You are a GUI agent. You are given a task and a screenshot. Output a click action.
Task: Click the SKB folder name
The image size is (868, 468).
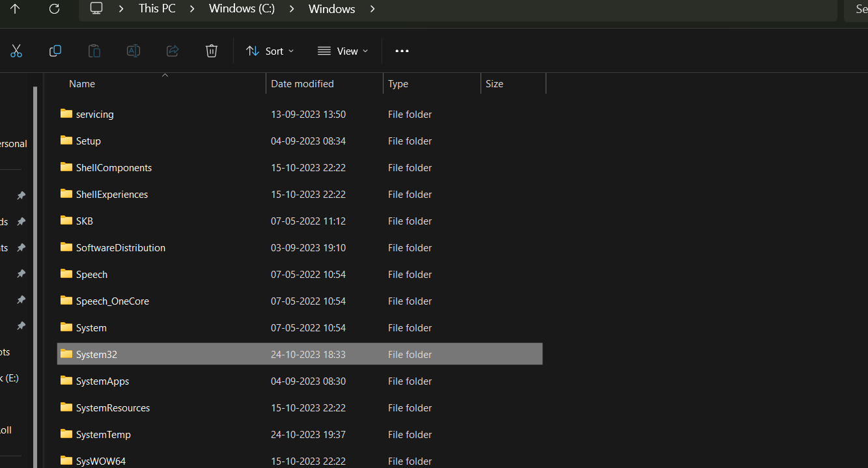(x=85, y=221)
